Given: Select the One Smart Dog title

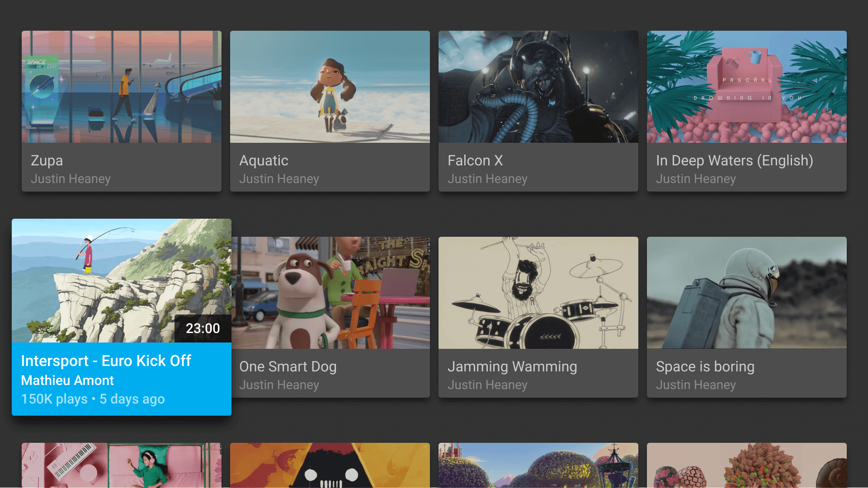Looking at the screenshot, I should (x=288, y=366).
